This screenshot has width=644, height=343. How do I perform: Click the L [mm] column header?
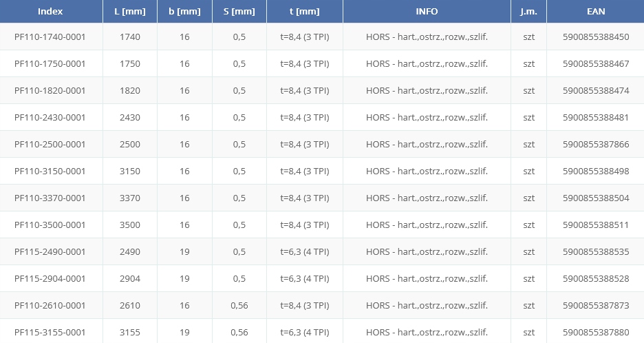point(129,12)
